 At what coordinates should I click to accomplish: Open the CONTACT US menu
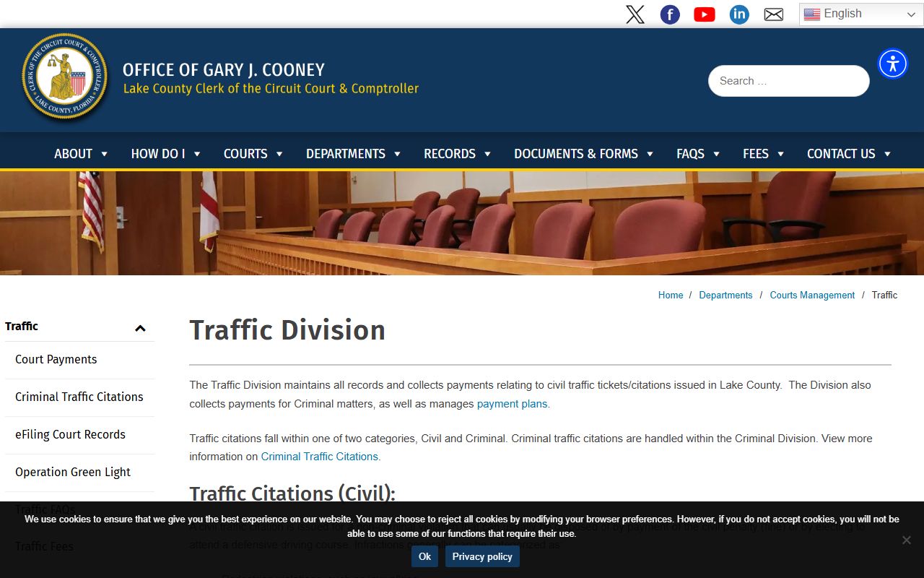tap(849, 154)
